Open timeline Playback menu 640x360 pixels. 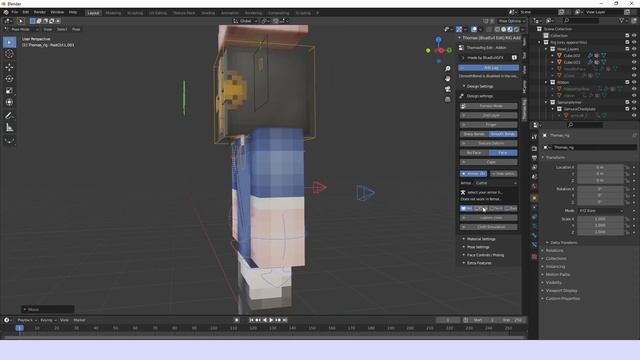27,320
